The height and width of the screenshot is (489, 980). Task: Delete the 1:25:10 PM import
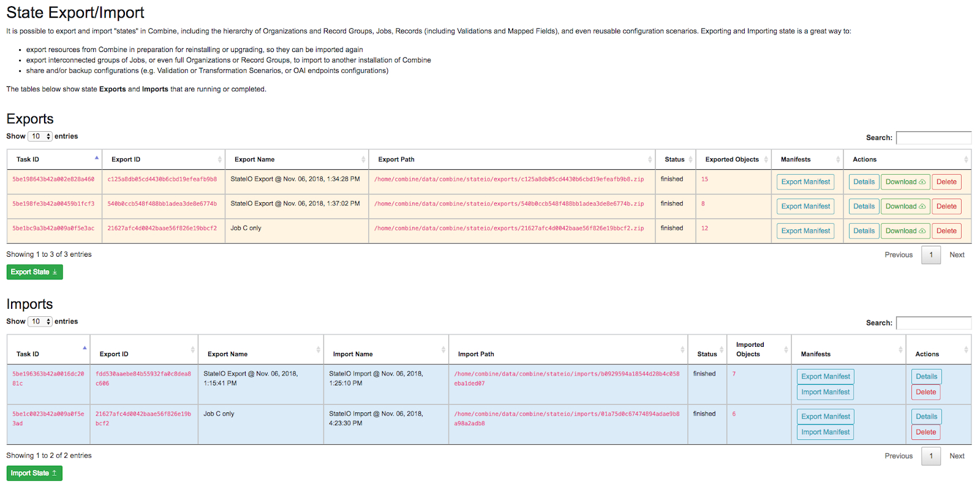click(x=926, y=392)
